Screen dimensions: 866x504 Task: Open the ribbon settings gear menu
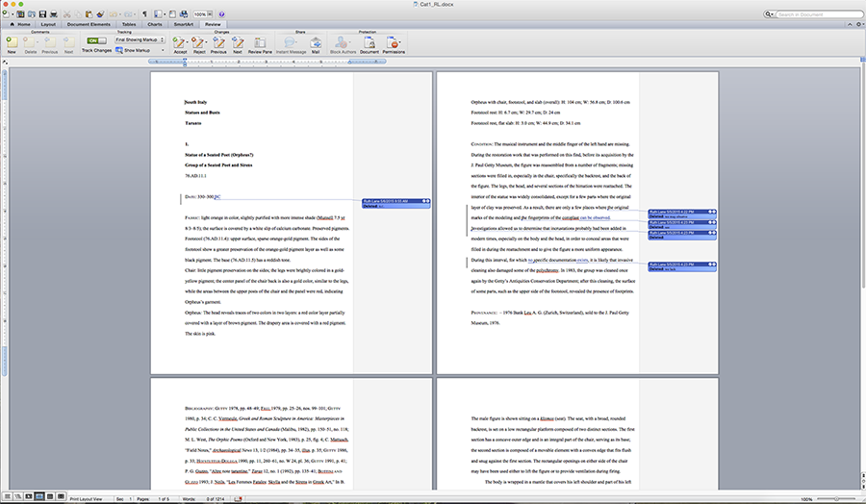(x=859, y=24)
